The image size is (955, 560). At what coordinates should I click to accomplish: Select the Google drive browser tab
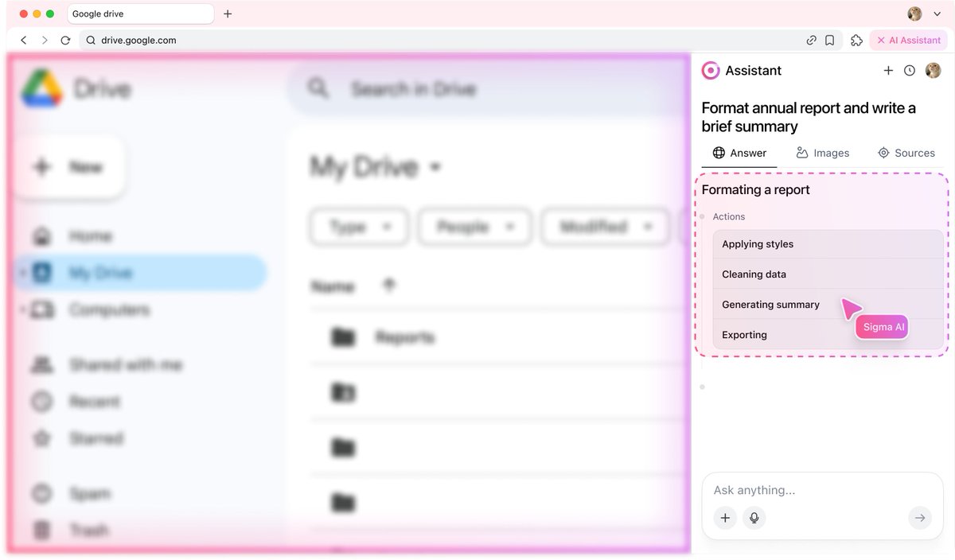point(140,14)
